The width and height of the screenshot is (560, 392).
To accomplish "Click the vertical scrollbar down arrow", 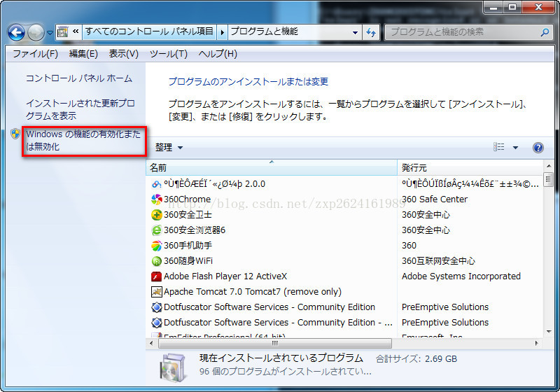I will coord(549,332).
